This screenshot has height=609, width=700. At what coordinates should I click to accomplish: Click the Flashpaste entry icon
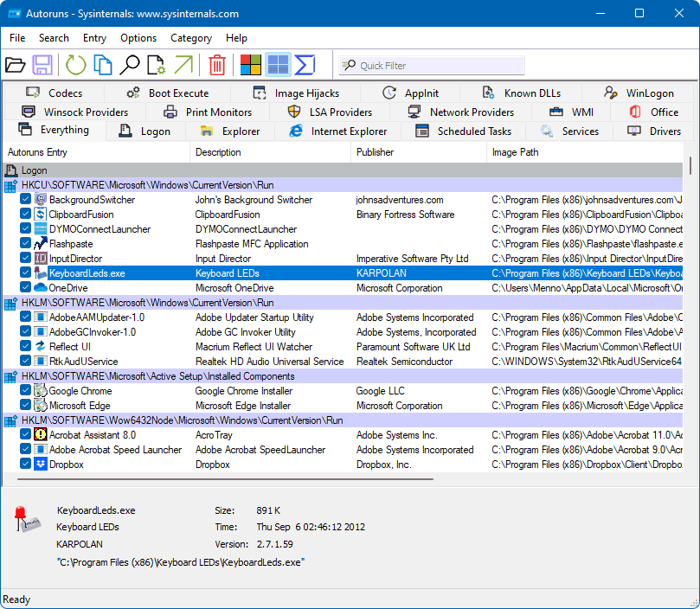coord(41,244)
